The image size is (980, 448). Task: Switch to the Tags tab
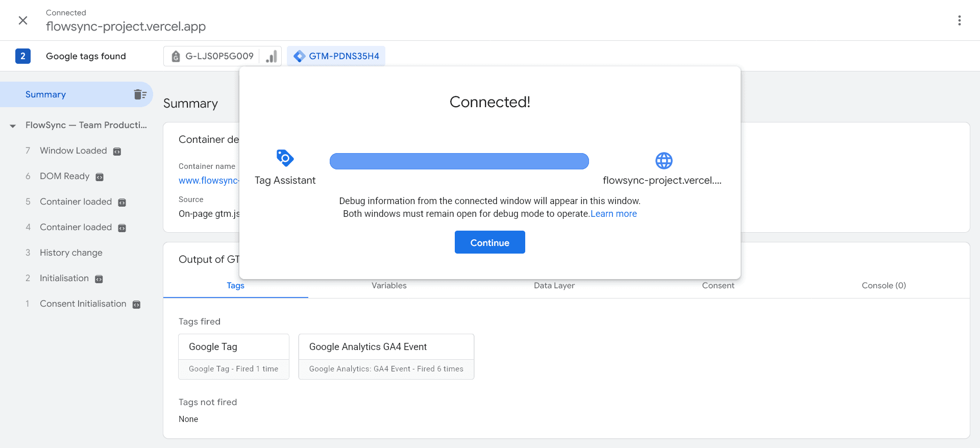pos(236,286)
